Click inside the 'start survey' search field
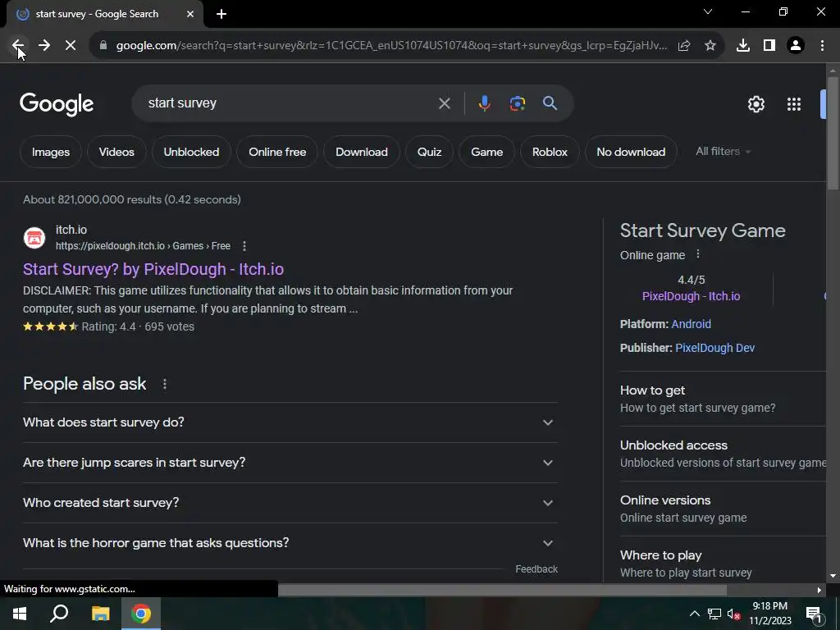The image size is (840, 630). [290, 103]
